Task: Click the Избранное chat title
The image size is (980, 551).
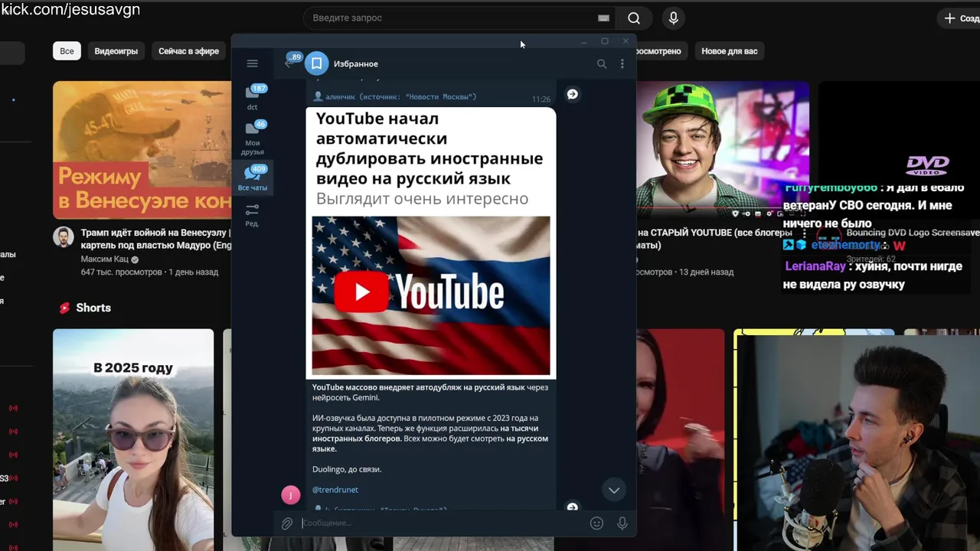Action: (x=356, y=64)
